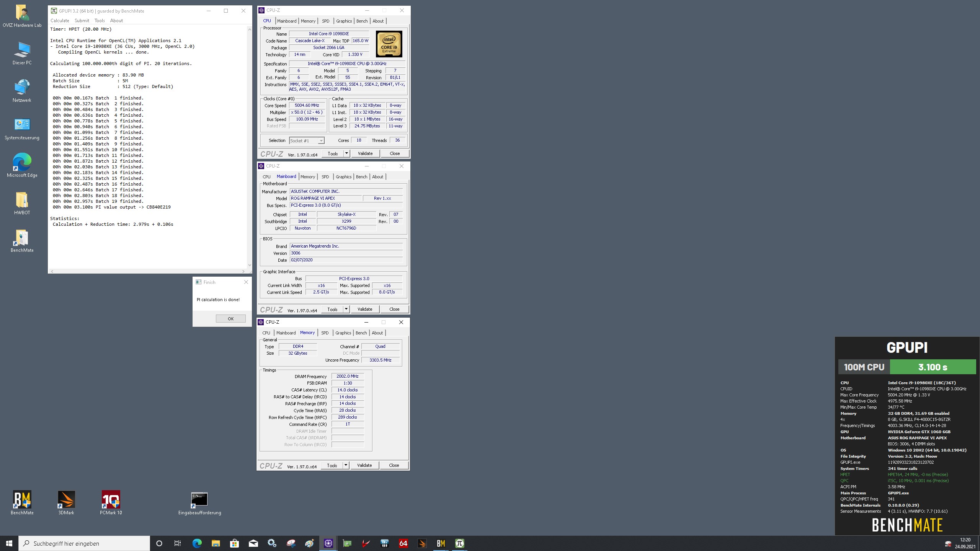Image resolution: width=980 pixels, height=551 pixels.
Task: Click the GPUPI vertical scrollbar down arrow
Action: [250, 265]
